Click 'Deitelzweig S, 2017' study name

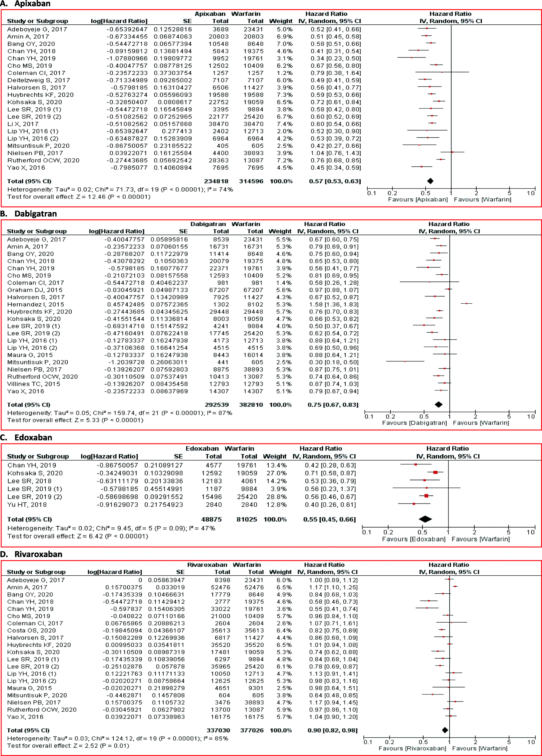[x=39, y=80]
